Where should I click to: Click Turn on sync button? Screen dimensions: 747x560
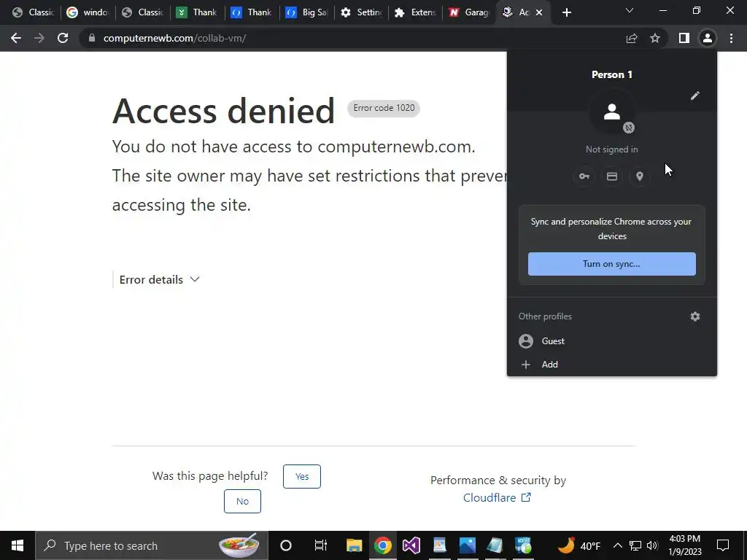[x=612, y=264]
